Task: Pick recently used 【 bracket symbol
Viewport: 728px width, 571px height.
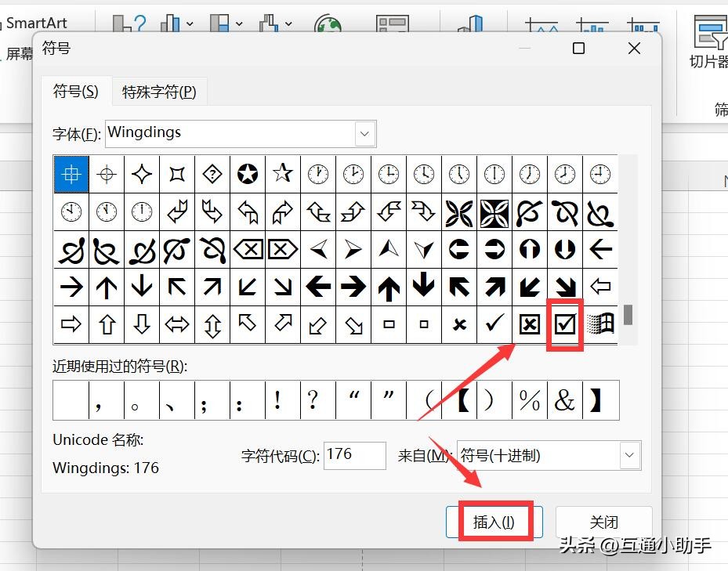Action: pos(459,400)
